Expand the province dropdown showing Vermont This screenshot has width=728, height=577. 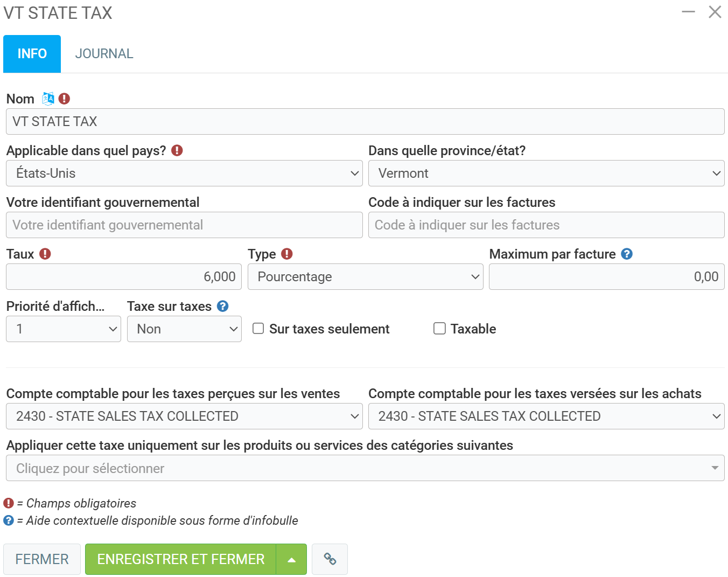point(546,173)
